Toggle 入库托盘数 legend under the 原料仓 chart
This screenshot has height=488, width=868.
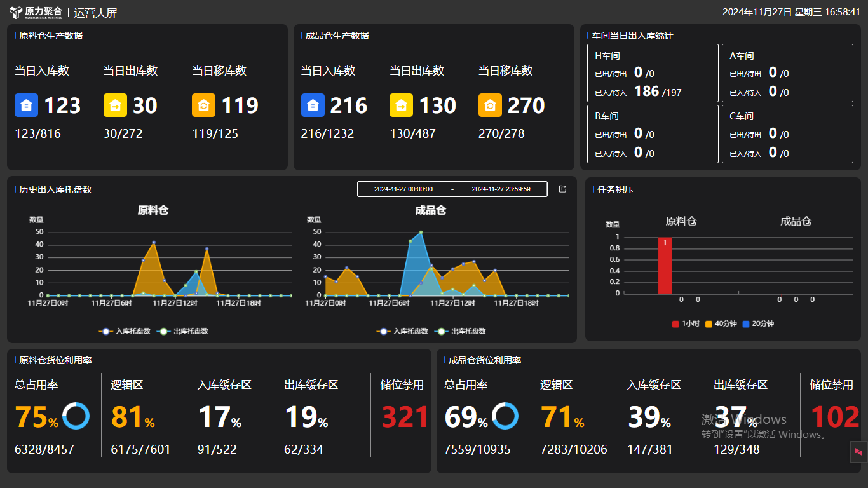125,331
